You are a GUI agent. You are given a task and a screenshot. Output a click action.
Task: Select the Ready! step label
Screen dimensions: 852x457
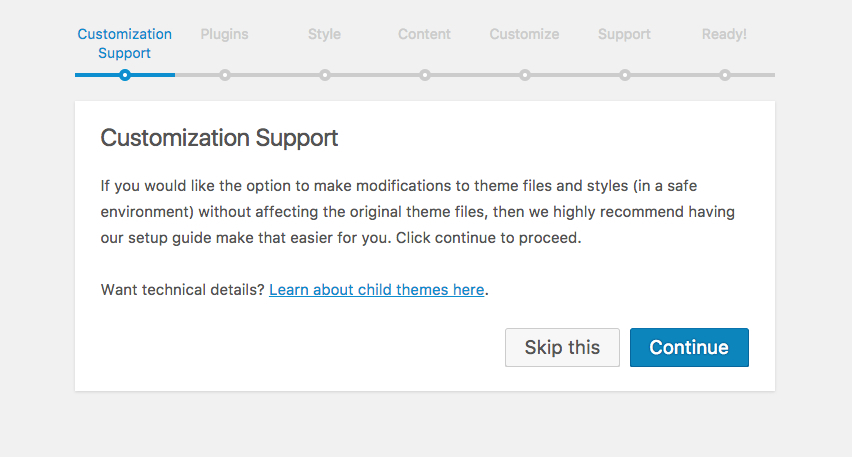coord(724,34)
